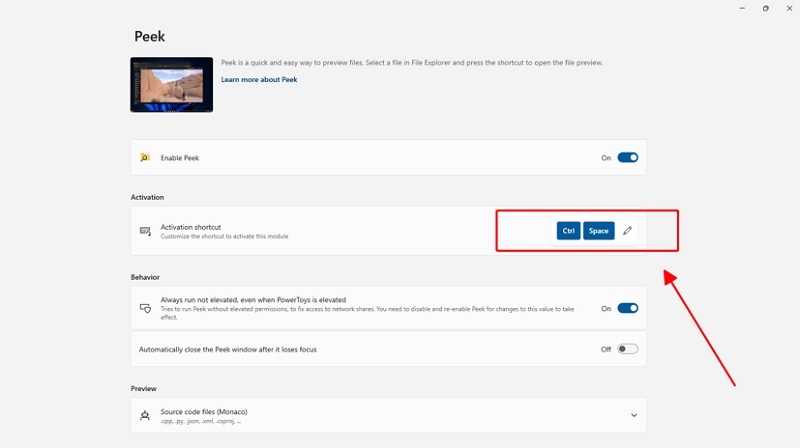Click the Peek preview thumbnail image
The image size is (800, 448).
click(171, 84)
